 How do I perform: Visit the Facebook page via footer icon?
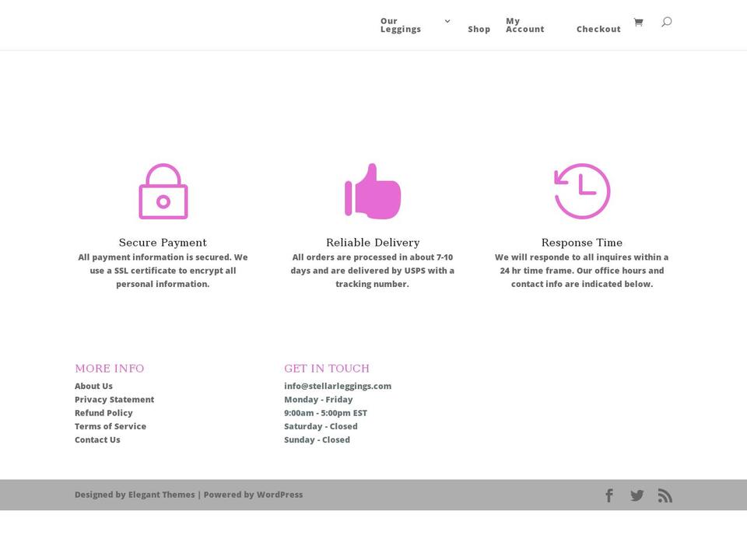(x=609, y=495)
